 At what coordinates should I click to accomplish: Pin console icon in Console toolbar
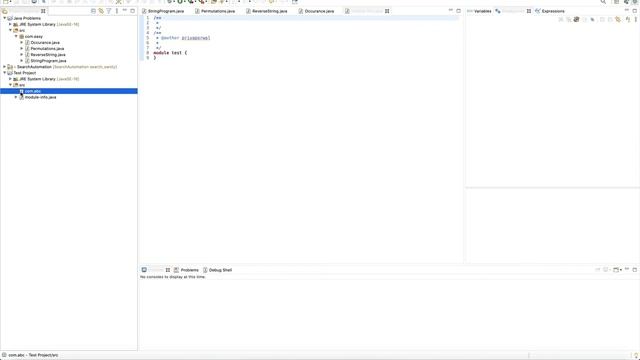tap(598, 270)
